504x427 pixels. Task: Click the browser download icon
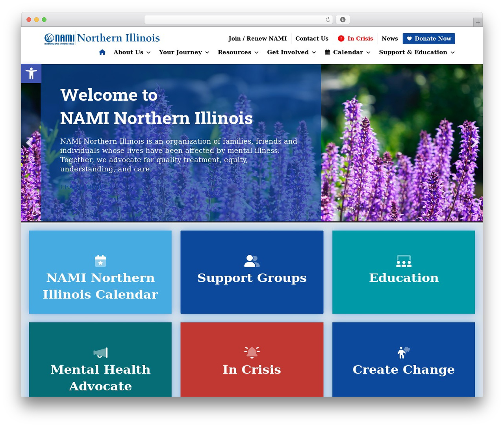pos(343,19)
